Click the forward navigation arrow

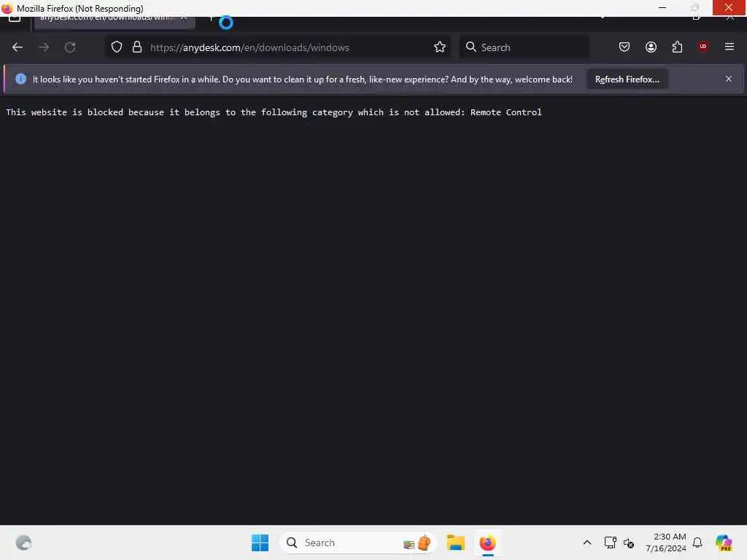44,47
